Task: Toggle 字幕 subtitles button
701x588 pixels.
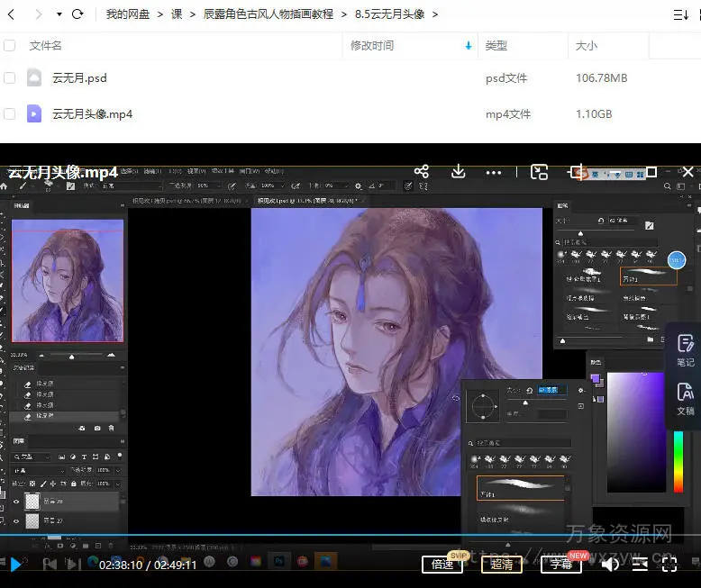Action: tap(560, 565)
